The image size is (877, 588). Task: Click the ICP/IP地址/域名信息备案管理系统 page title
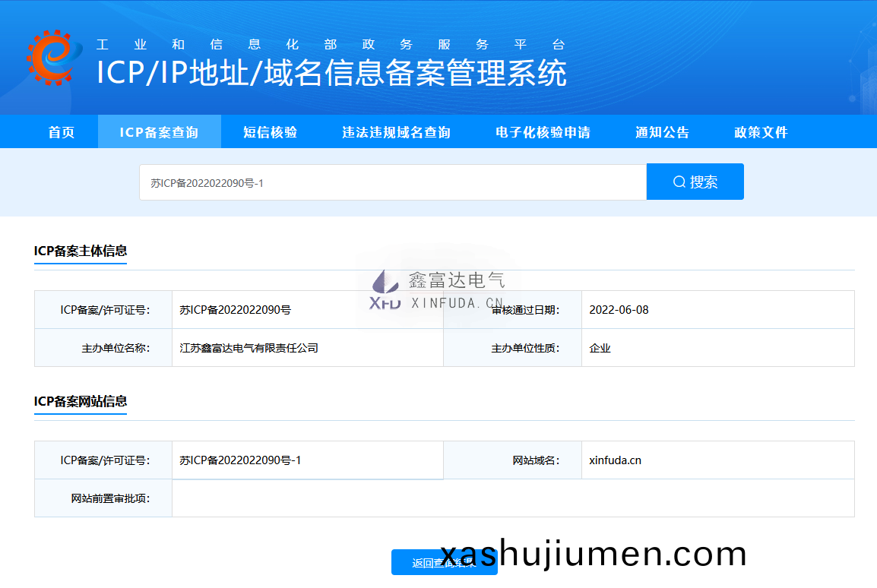point(331,74)
